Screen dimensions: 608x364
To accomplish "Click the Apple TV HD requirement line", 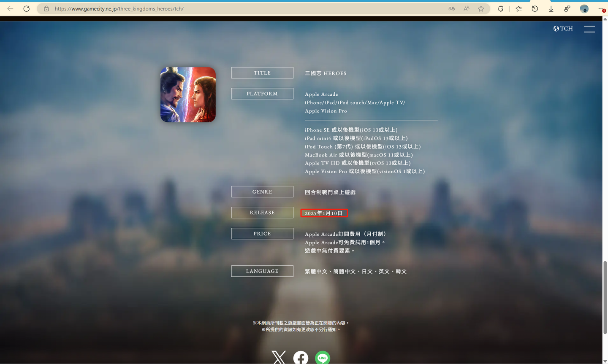I will (358, 163).
